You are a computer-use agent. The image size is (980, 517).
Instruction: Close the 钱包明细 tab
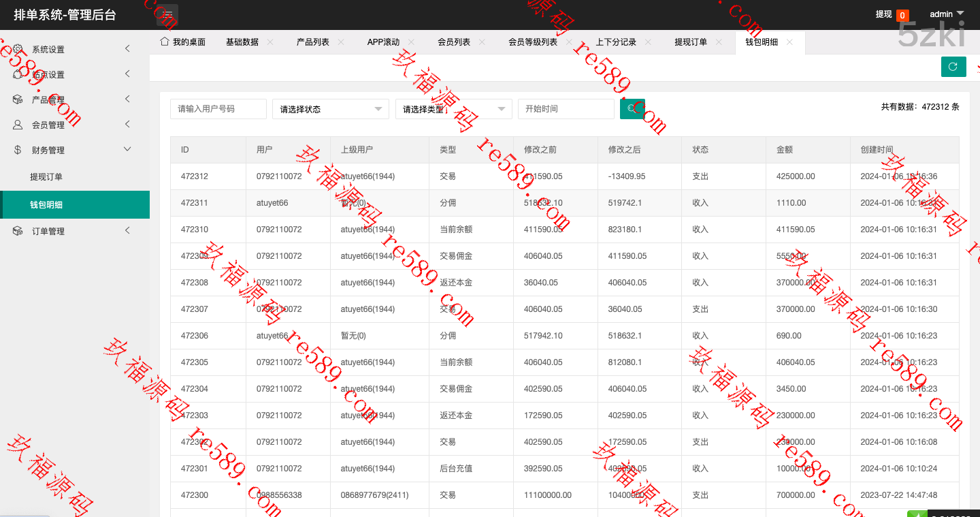click(x=789, y=42)
